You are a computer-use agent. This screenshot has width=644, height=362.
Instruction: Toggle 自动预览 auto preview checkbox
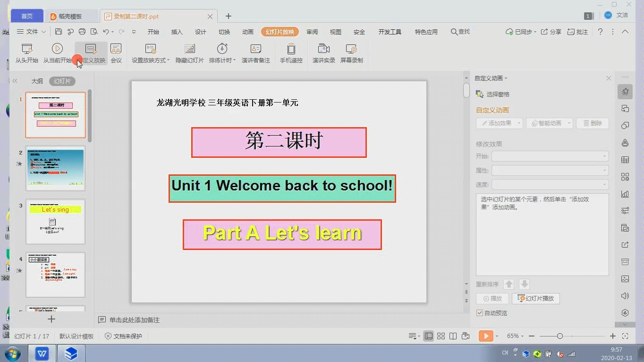point(480,313)
